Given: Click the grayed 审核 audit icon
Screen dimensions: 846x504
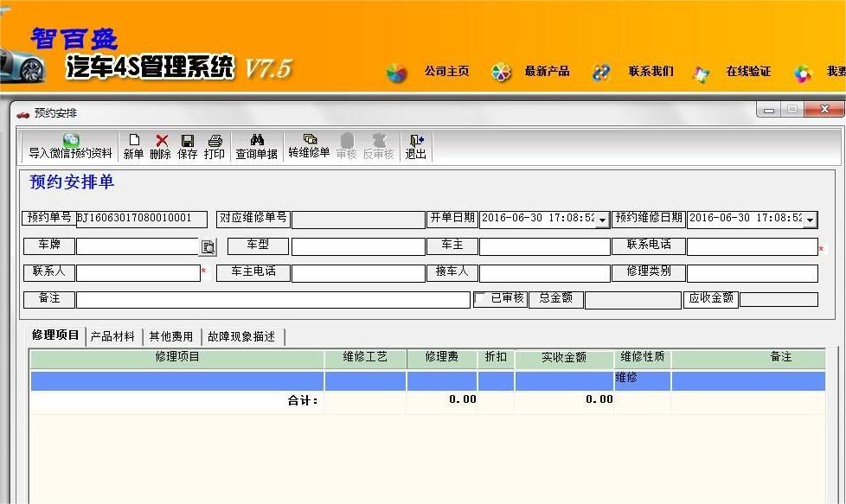Looking at the screenshot, I should (x=346, y=147).
